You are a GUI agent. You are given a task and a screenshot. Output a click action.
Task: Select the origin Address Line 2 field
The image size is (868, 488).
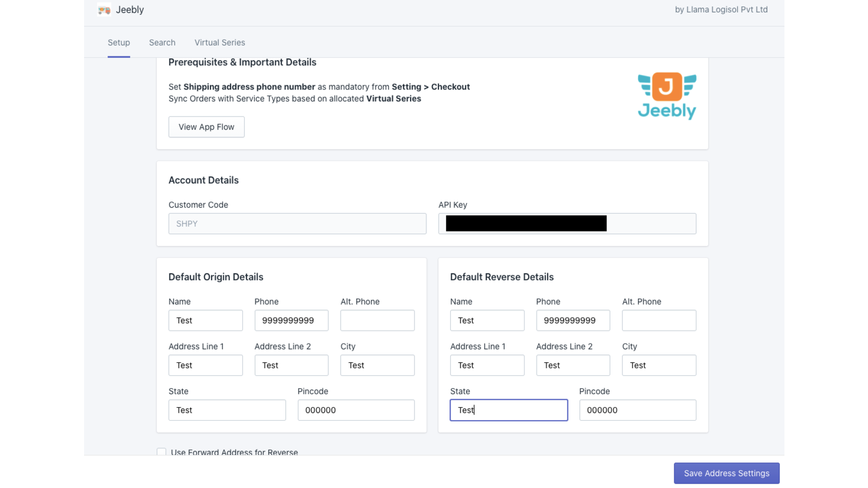tap(291, 365)
